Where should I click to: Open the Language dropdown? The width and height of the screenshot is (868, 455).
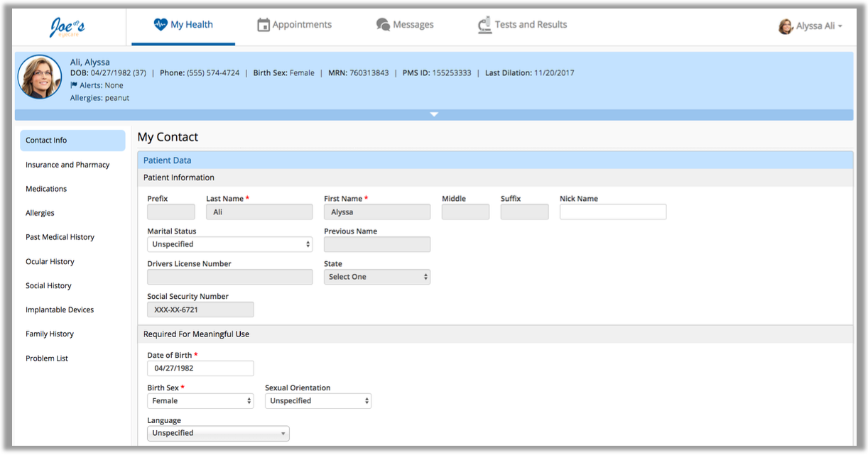pyautogui.click(x=218, y=433)
